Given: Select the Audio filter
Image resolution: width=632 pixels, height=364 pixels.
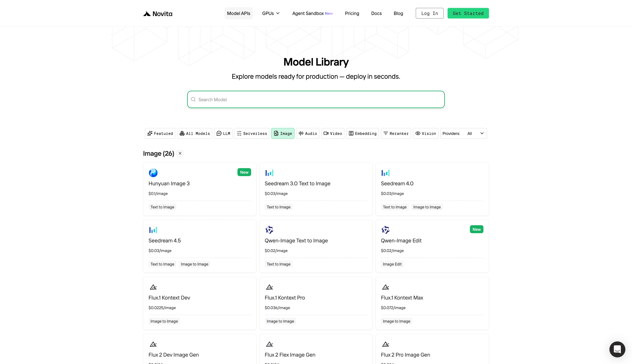Looking at the screenshot, I should 308,134.
